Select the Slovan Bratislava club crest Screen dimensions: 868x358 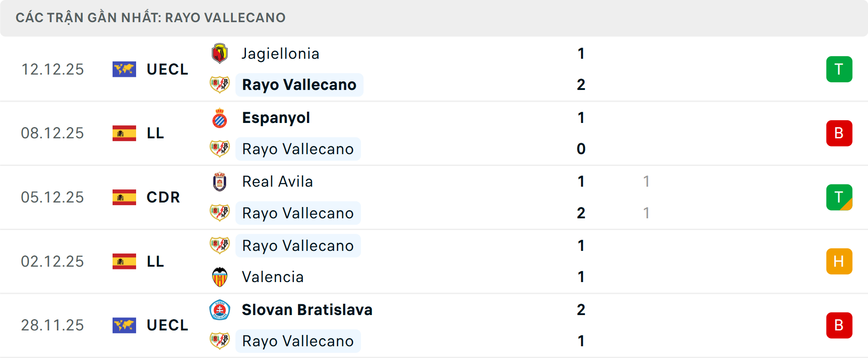coord(220,310)
